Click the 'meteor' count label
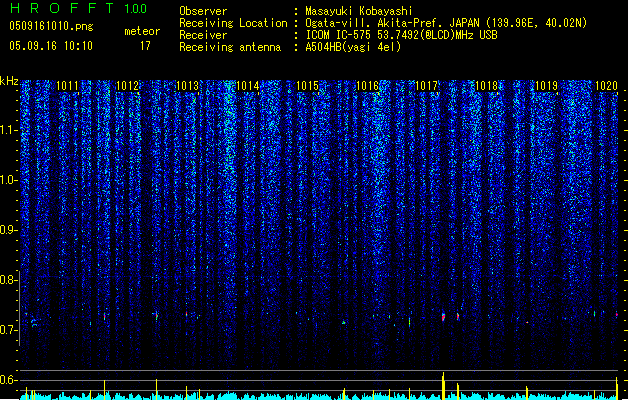Viewport: 629px width, 400px height. tap(142, 31)
